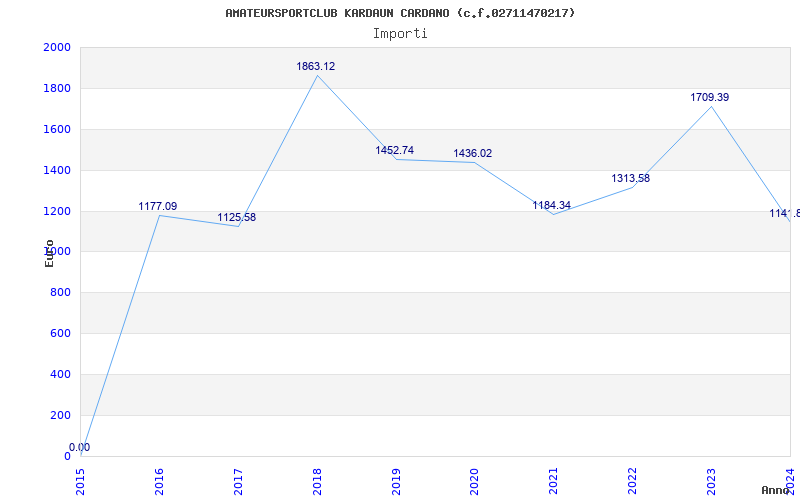Click the 1600 y-axis tick label
Viewport: 800px width, 500px height.
point(57,130)
